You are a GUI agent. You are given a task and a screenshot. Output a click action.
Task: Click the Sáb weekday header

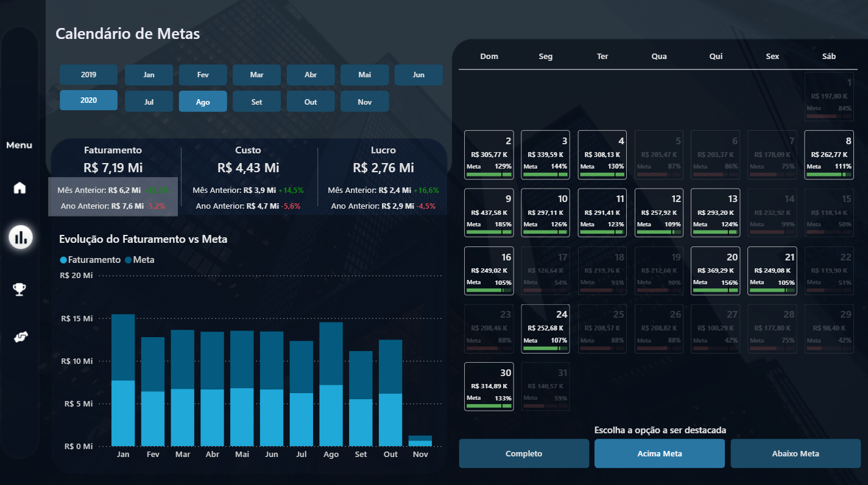829,57
